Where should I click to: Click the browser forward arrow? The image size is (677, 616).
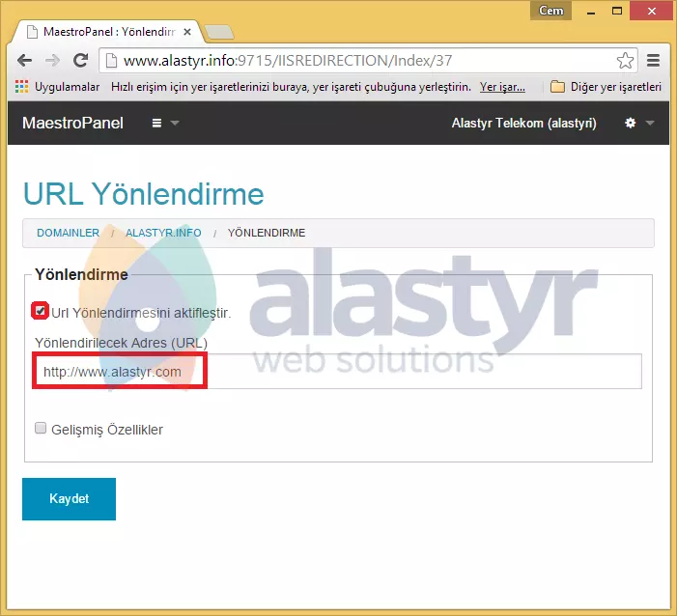(x=52, y=61)
